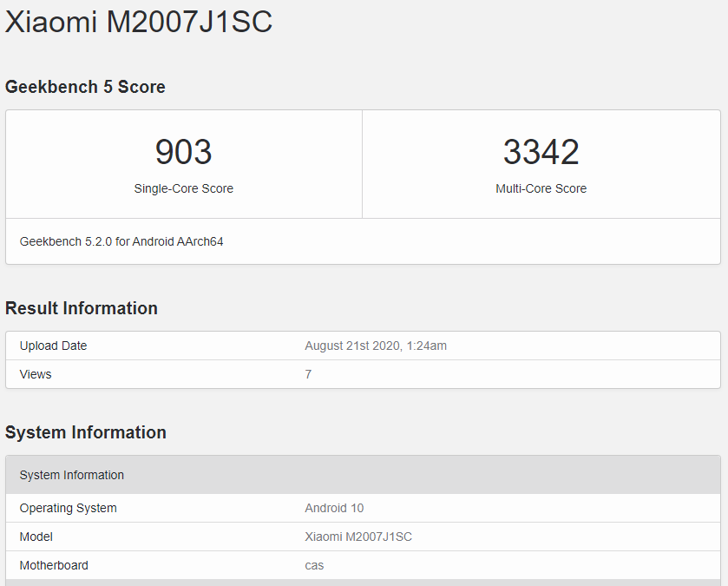Click the Single-Core Score label
The width and height of the screenshot is (728, 586).
click(183, 188)
